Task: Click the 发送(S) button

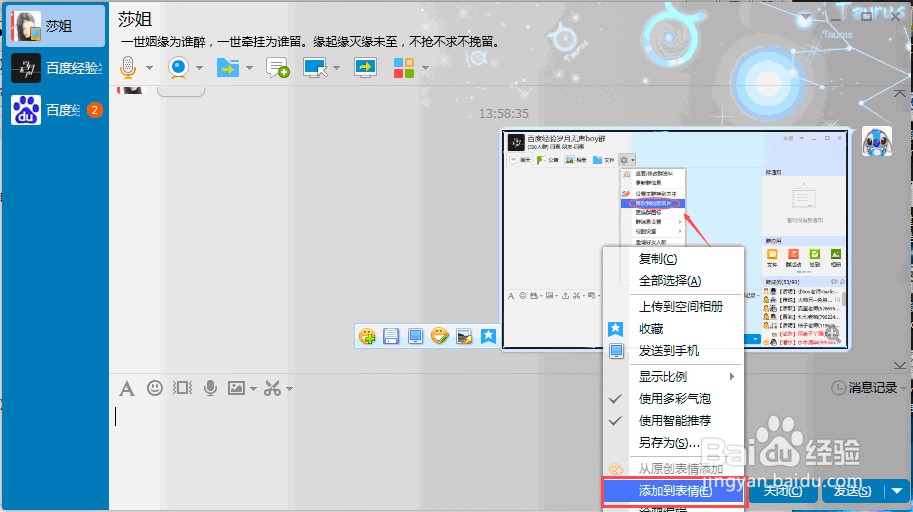Action: point(852,491)
